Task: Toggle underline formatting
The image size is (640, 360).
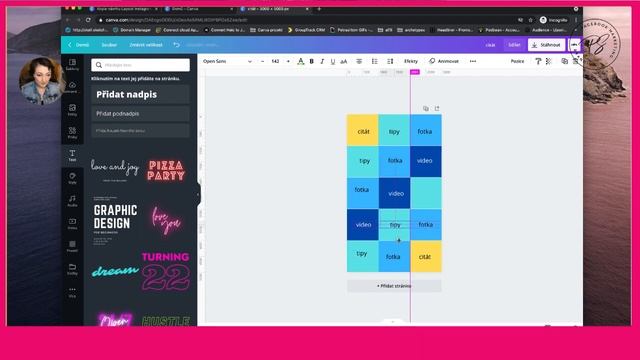Action: tap(333, 61)
